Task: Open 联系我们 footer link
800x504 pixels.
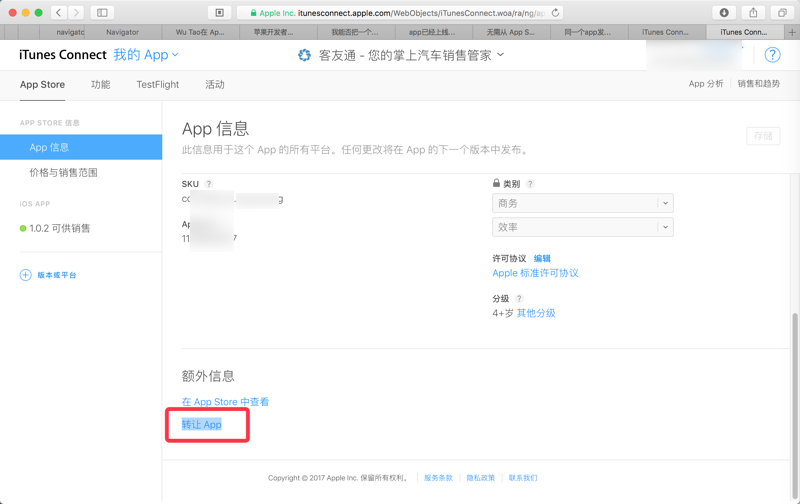Action: click(523, 478)
